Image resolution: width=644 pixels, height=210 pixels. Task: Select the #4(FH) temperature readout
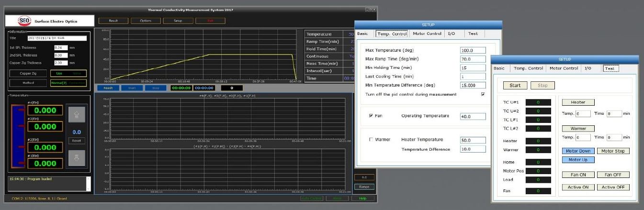[x=45, y=111]
